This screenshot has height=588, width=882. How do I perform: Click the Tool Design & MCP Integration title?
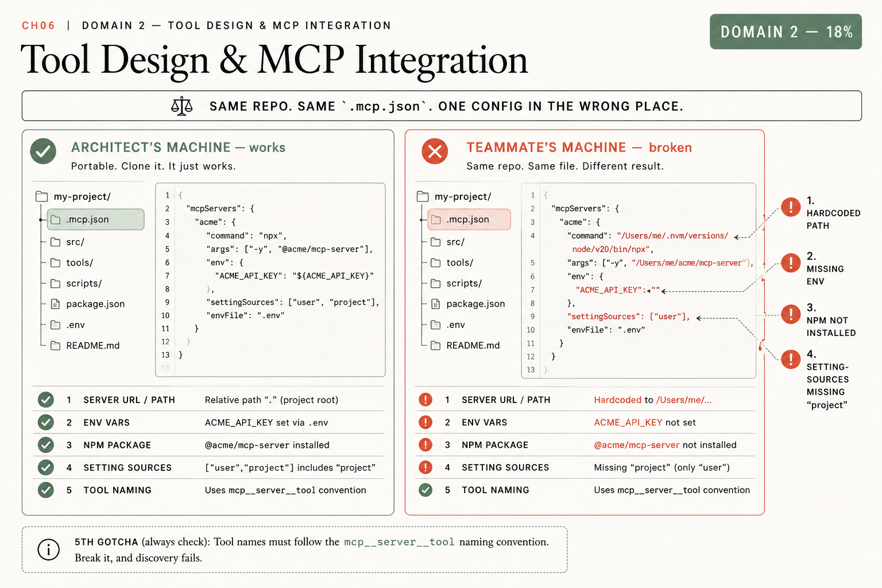pos(274,60)
